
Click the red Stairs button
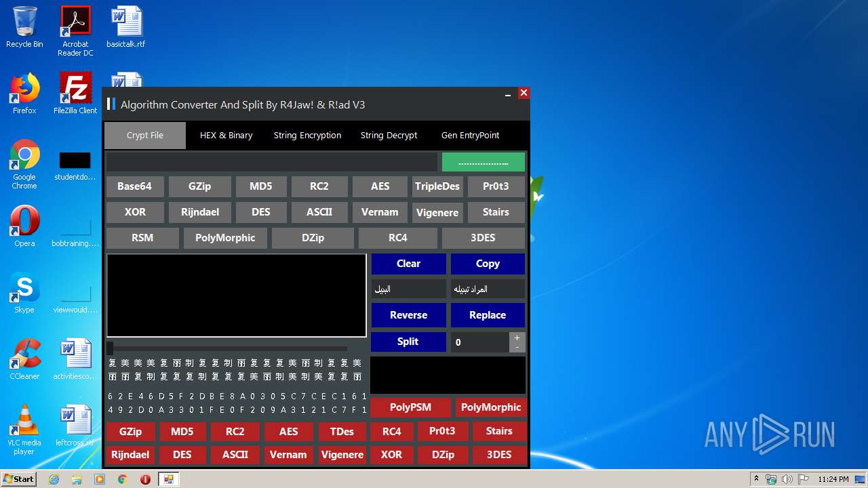coord(499,431)
